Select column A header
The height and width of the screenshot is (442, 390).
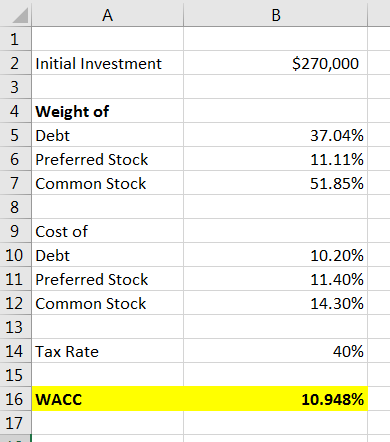coord(107,15)
